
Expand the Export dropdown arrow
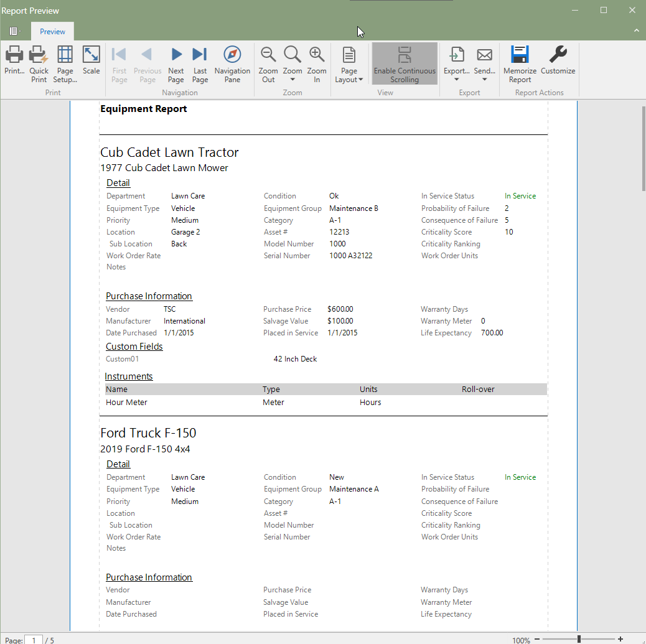point(456,80)
